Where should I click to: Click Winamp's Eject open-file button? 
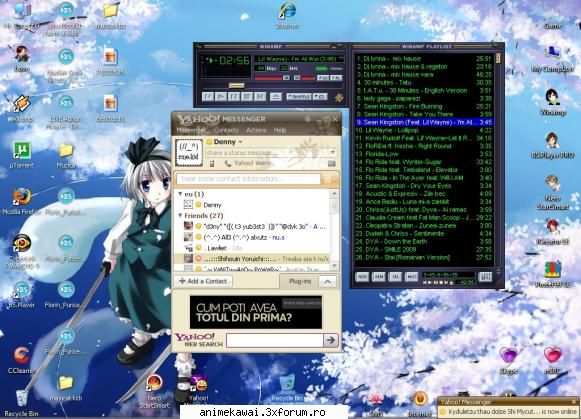pos(275,97)
